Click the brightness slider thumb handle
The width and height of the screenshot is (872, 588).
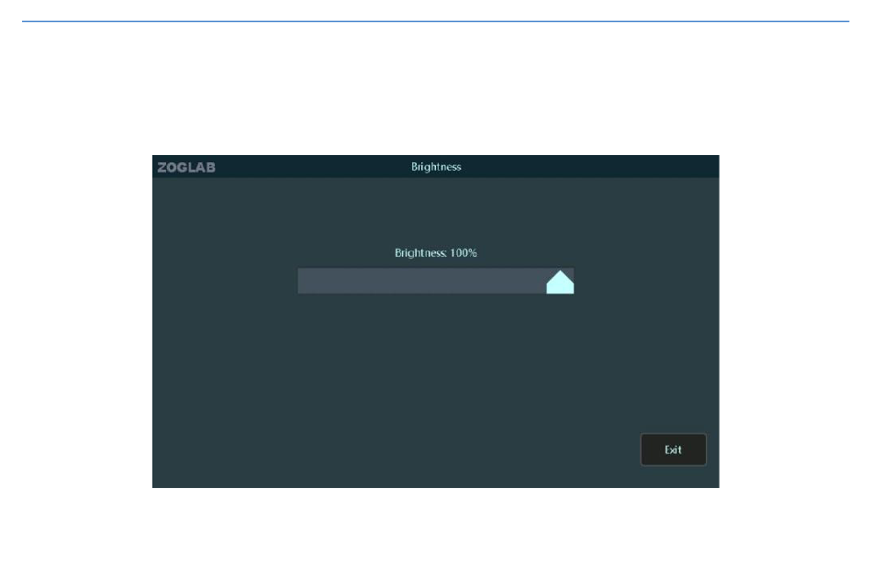[x=560, y=283]
